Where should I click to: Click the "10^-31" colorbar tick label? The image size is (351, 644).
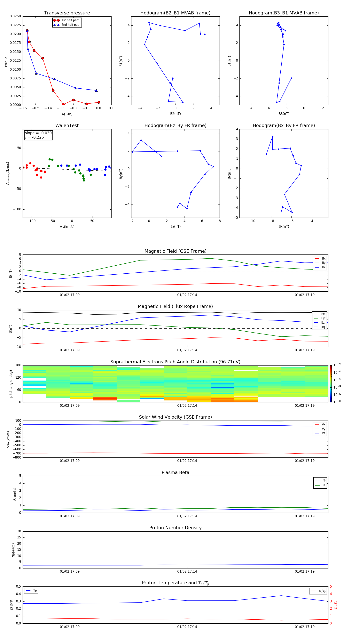(337, 402)
